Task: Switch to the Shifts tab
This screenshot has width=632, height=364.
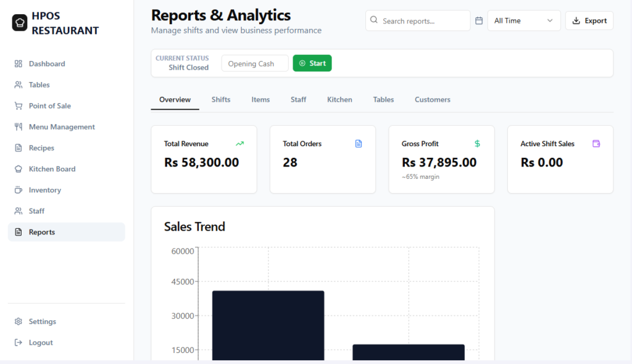Action: point(221,99)
